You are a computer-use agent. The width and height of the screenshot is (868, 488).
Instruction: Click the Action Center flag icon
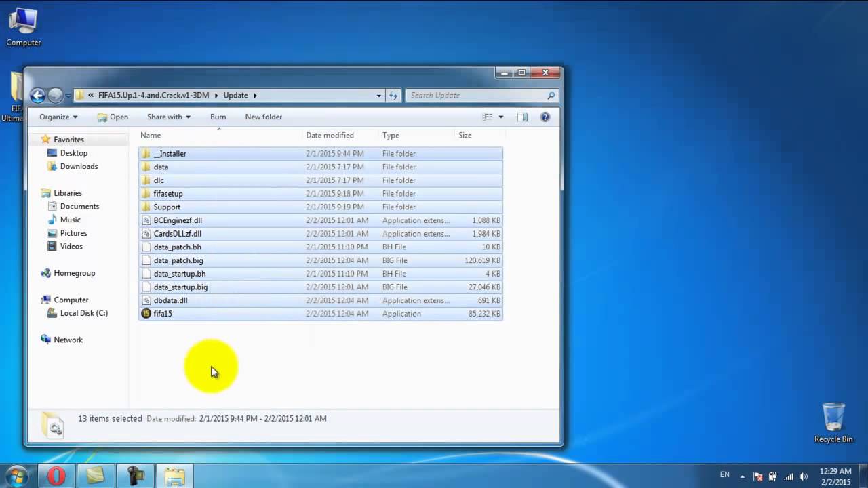[x=757, y=476]
